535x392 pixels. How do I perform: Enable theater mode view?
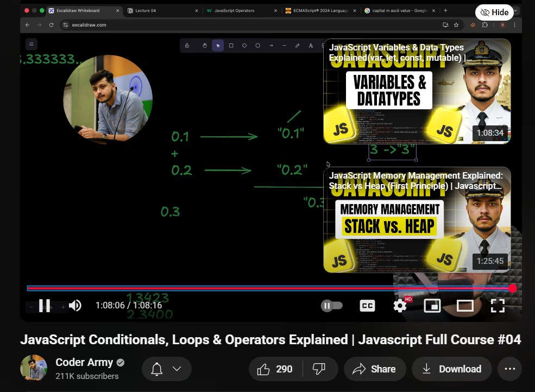pos(465,306)
